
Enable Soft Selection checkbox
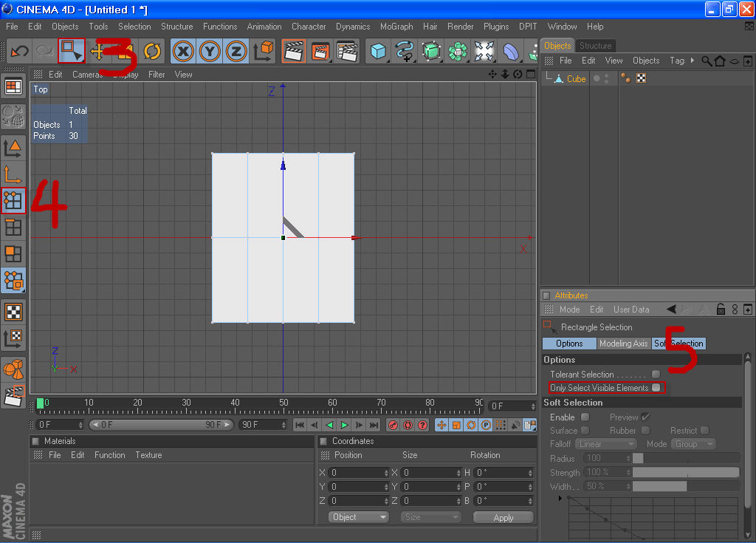tap(585, 417)
